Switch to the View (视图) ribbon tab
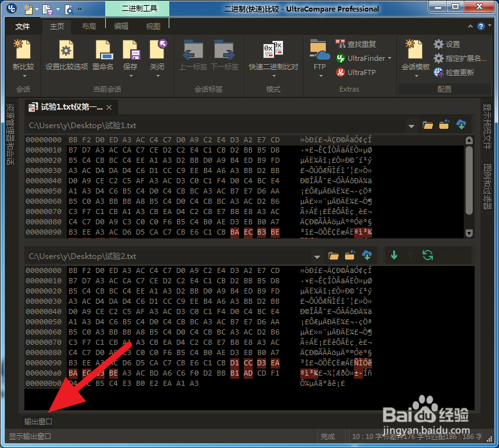499x448 pixels. point(153,26)
